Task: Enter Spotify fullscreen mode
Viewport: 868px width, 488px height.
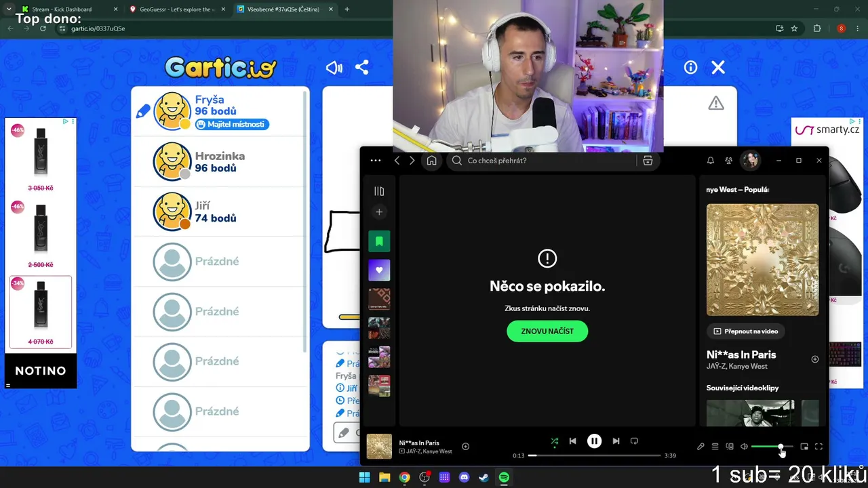Action: (x=818, y=447)
